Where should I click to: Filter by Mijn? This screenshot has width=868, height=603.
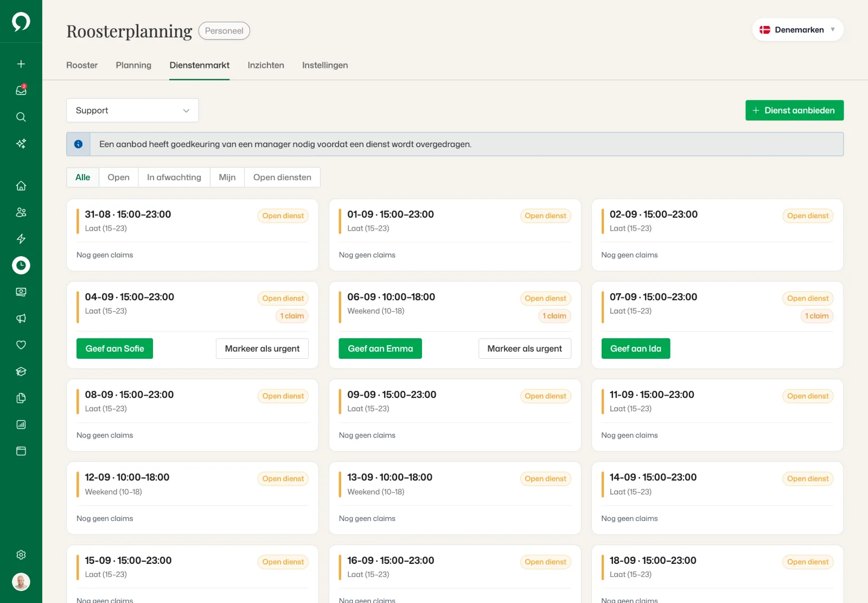(227, 177)
